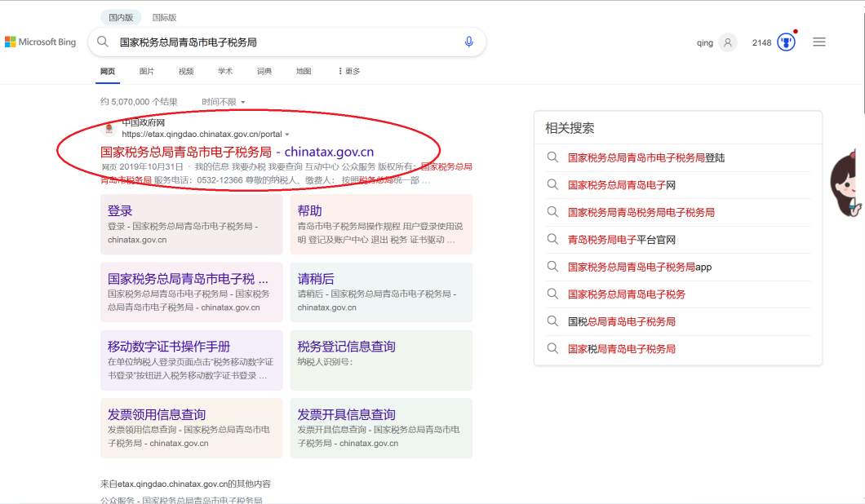Open the 登录 sitelink card
Viewport: 865px width, 504px height.
[120, 211]
